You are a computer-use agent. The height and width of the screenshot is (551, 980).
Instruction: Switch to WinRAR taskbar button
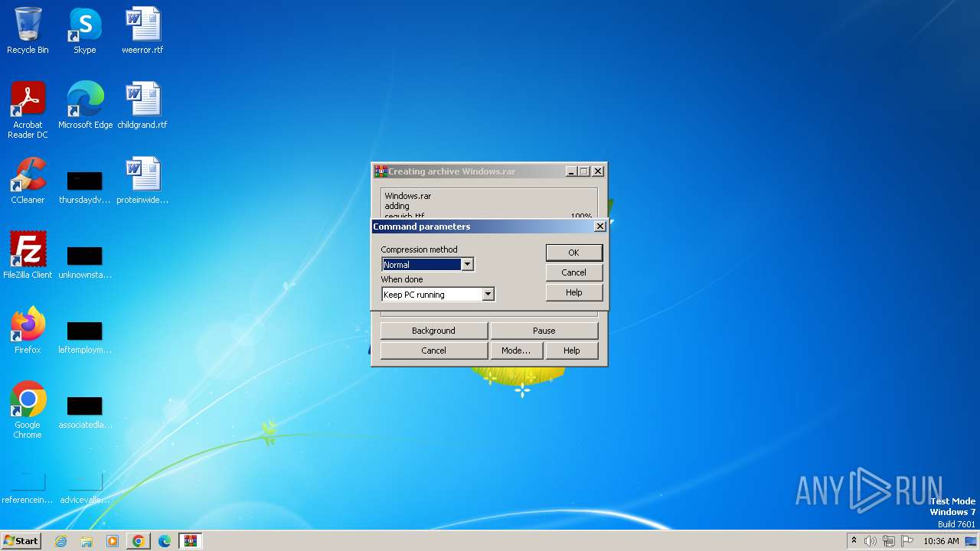pyautogui.click(x=190, y=541)
